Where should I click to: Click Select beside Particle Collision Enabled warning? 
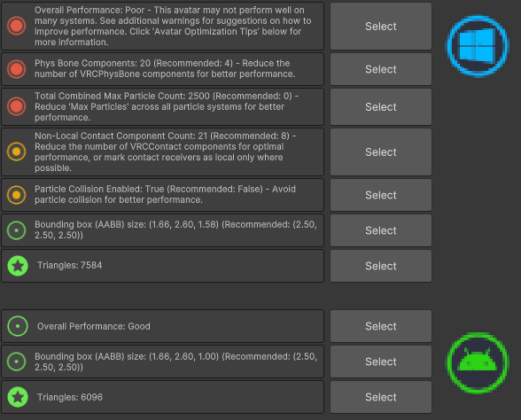pyautogui.click(x=381, y=195)
